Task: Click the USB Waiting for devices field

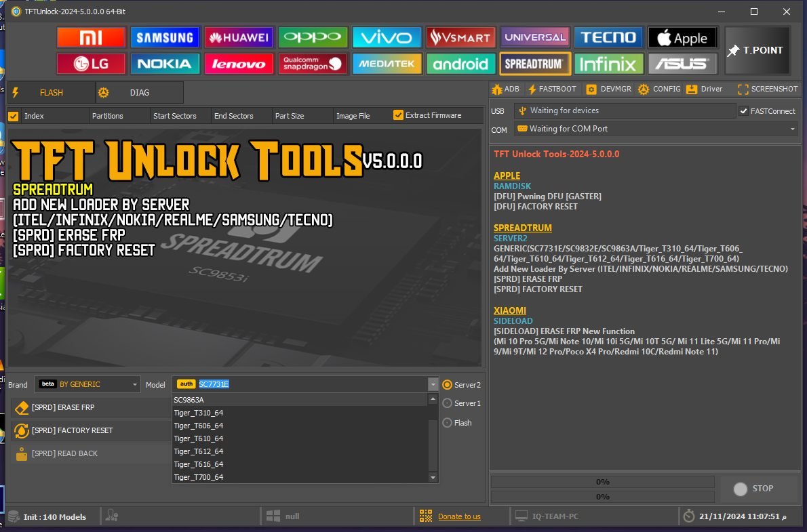Action: coord(625,110)
